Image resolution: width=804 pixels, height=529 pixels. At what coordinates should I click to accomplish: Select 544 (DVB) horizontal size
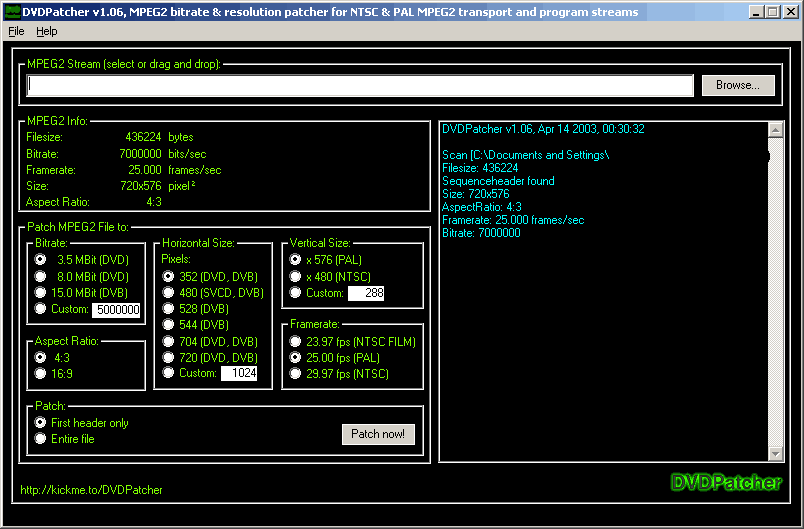click(x=168, y=324)
